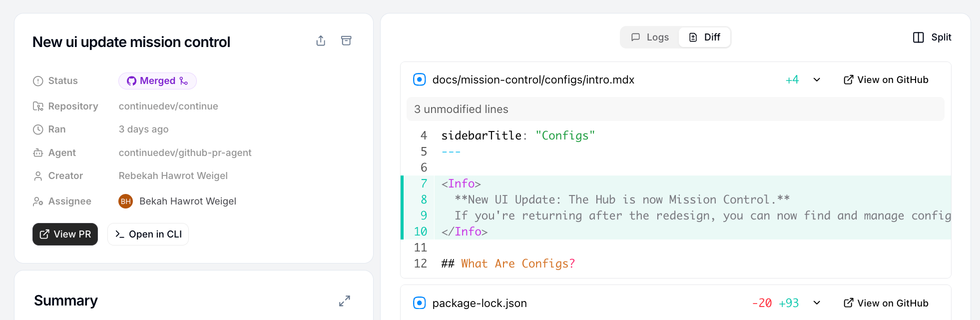The width and height of the screenshot is (980, 320).
Task: Switch to the Logs tab
Action: click(650, 37)
